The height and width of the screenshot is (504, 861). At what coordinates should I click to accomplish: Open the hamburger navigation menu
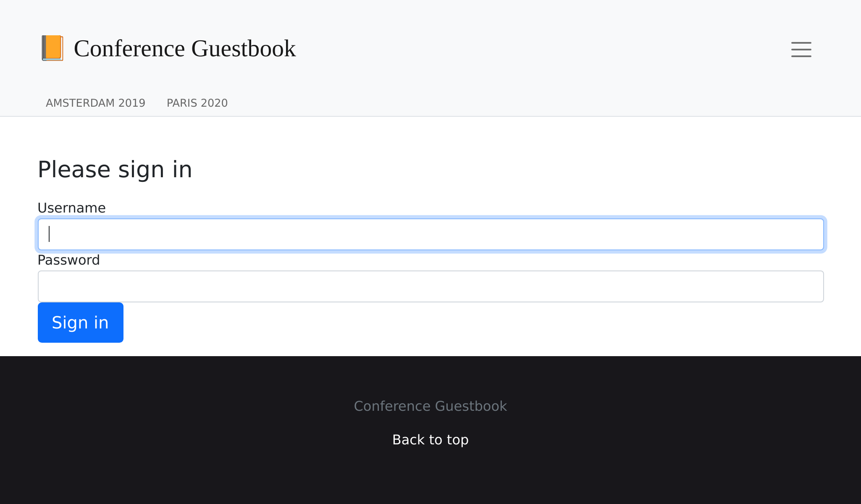801,49
